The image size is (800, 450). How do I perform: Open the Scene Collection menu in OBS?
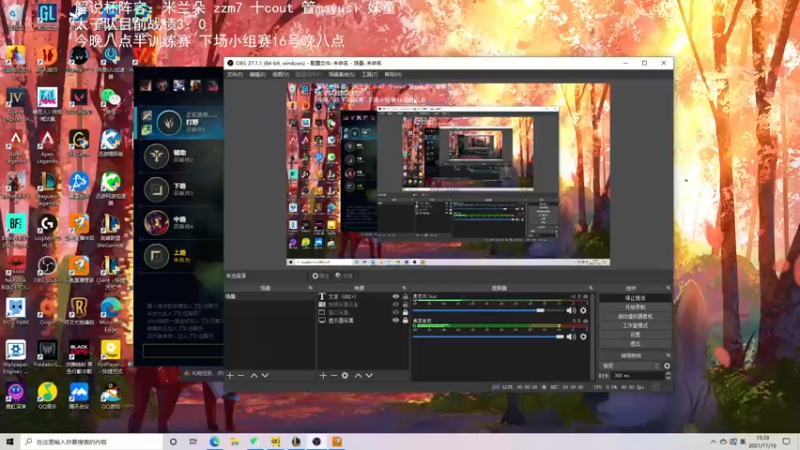[341, 74]
